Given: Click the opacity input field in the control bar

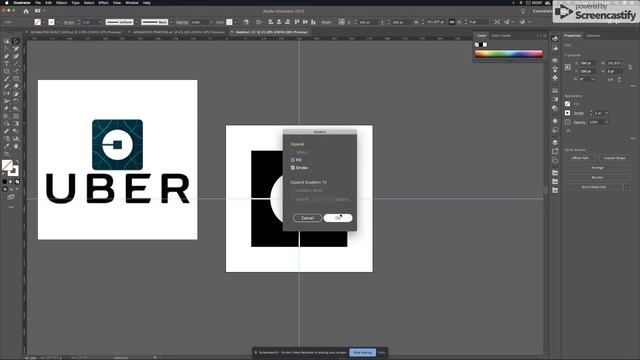Looking at the screenshot, I should [x=199, y=22].
